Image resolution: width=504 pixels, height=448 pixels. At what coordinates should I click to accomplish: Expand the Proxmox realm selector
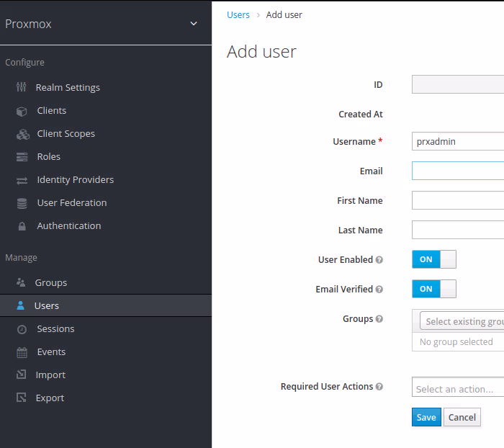(193, 24)
